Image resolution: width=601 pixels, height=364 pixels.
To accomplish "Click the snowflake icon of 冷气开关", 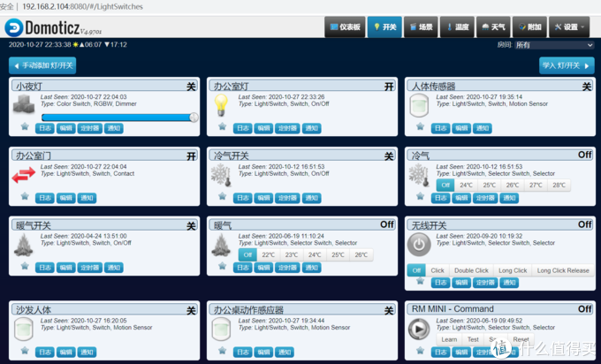I will [x=221, y=175].
